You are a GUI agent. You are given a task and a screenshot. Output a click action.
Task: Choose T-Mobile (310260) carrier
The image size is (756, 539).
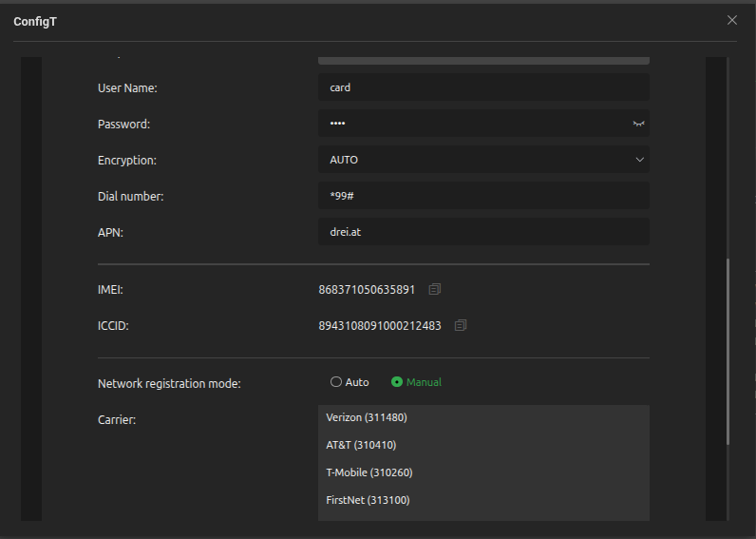[483, 472]
